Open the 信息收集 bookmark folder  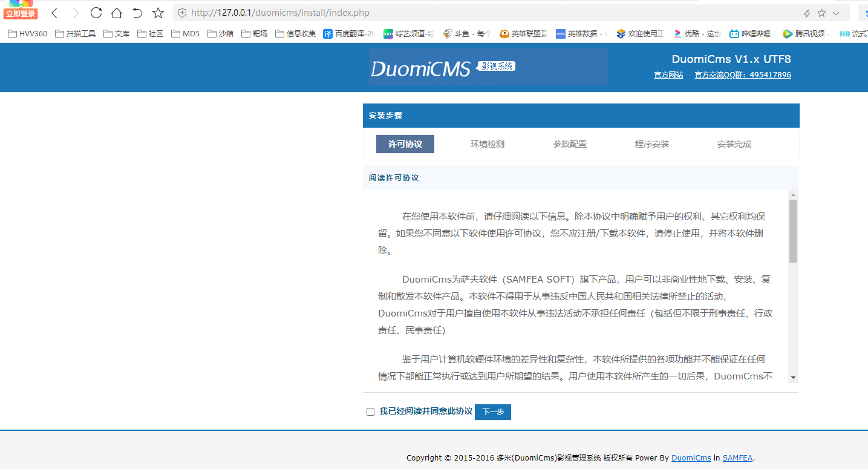click(295, 34)
